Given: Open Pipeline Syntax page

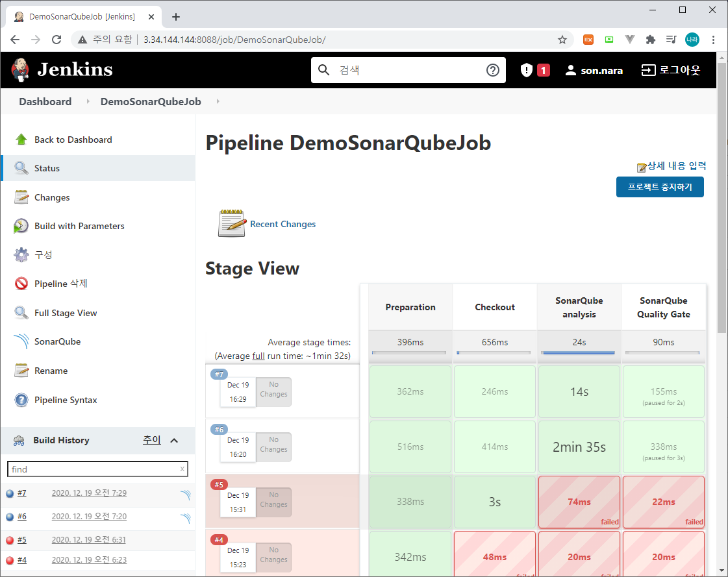Looking at the screenshot, I should click(66, 400).
